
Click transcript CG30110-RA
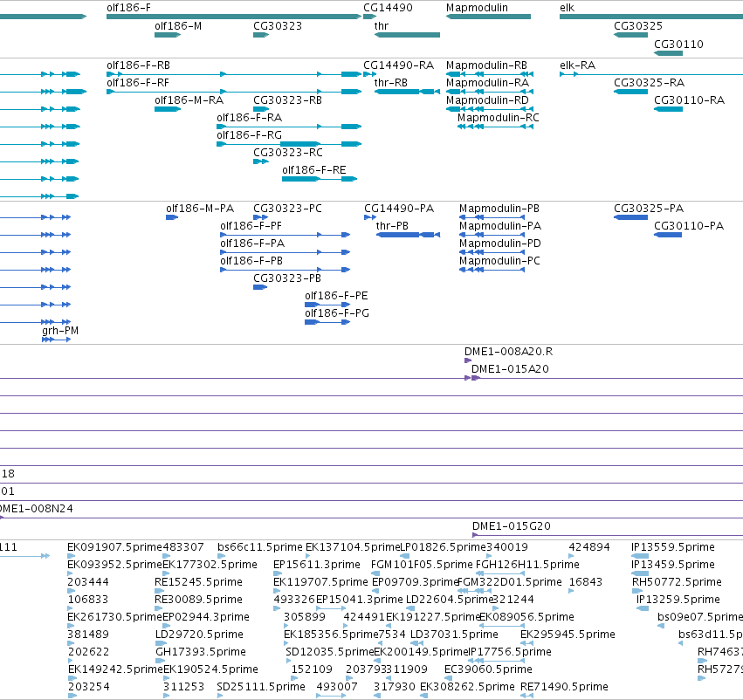coord(668,109)
